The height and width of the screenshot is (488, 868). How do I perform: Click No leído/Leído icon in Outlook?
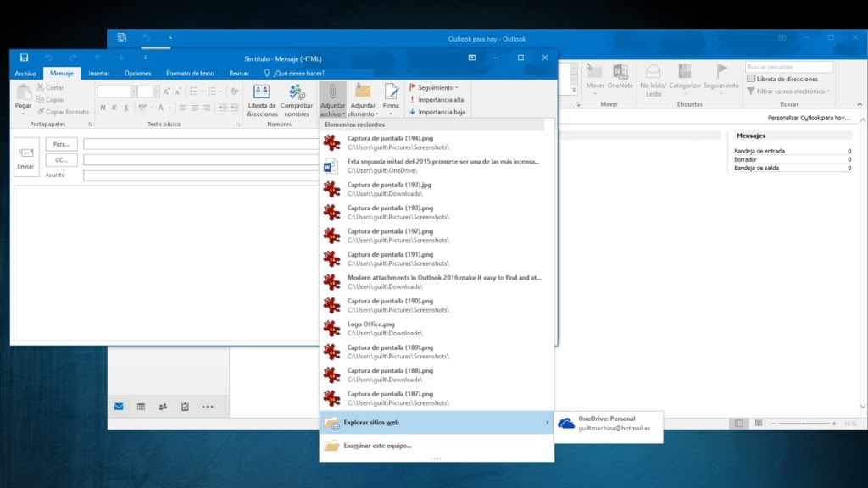(654, 80)
